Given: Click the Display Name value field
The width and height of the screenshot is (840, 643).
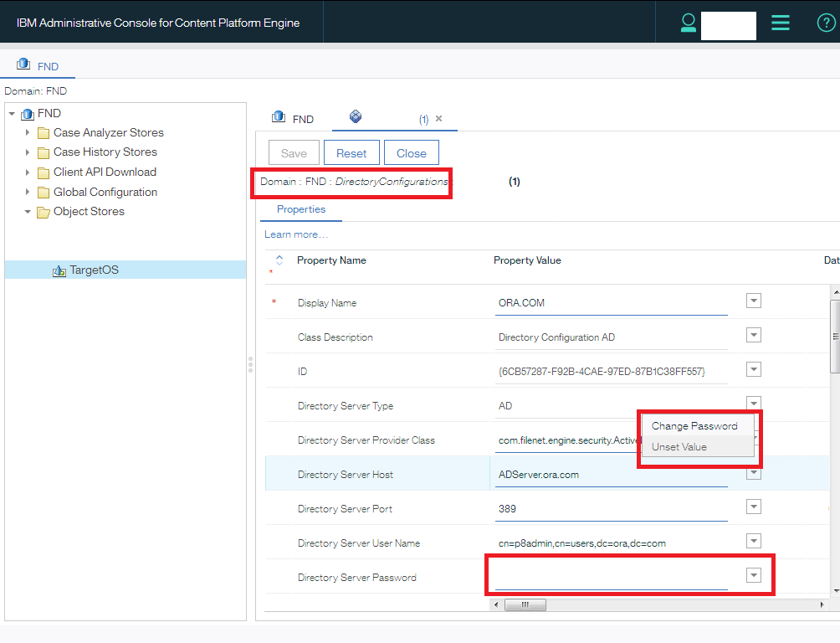Looking at the screenshot, I should click(x=612, y=303).
